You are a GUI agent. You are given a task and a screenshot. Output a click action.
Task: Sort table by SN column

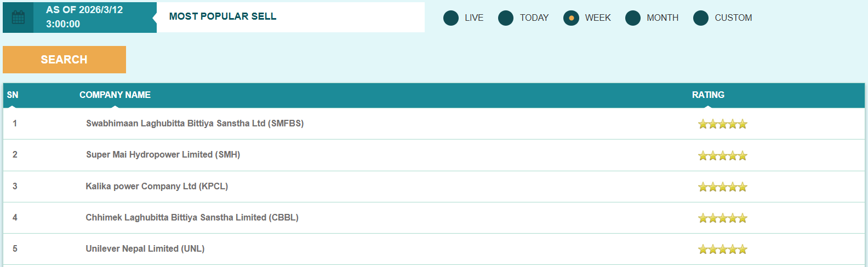[13, 95]
